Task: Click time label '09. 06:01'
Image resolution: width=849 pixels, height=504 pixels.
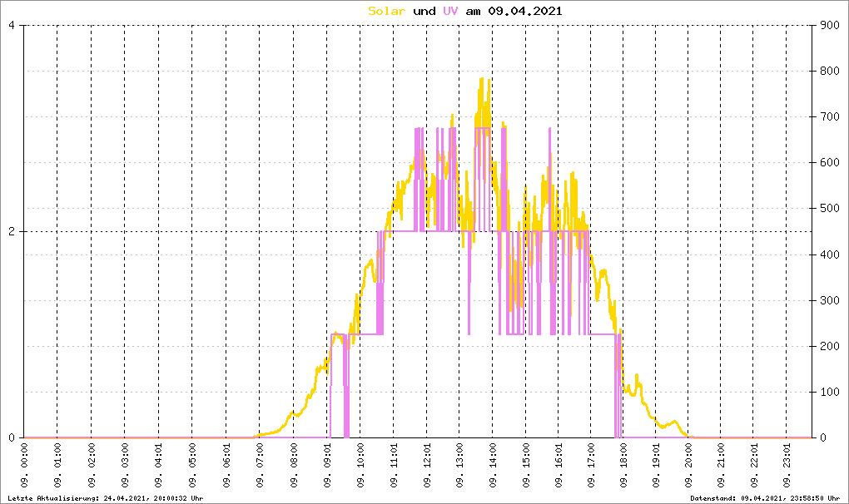Action: 226,465
